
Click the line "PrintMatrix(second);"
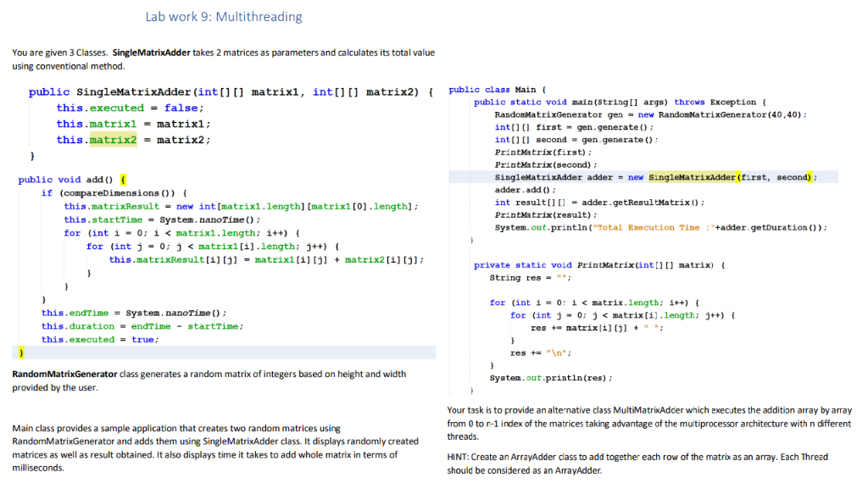pos(546,165)
